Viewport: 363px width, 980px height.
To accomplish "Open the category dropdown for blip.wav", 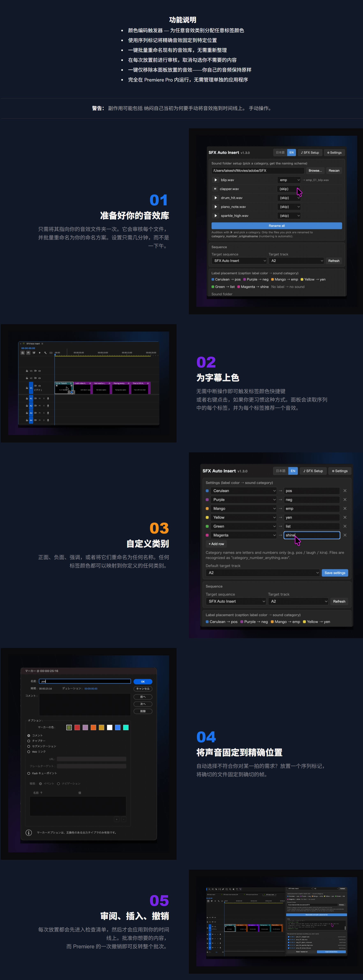I will (289, 180).
